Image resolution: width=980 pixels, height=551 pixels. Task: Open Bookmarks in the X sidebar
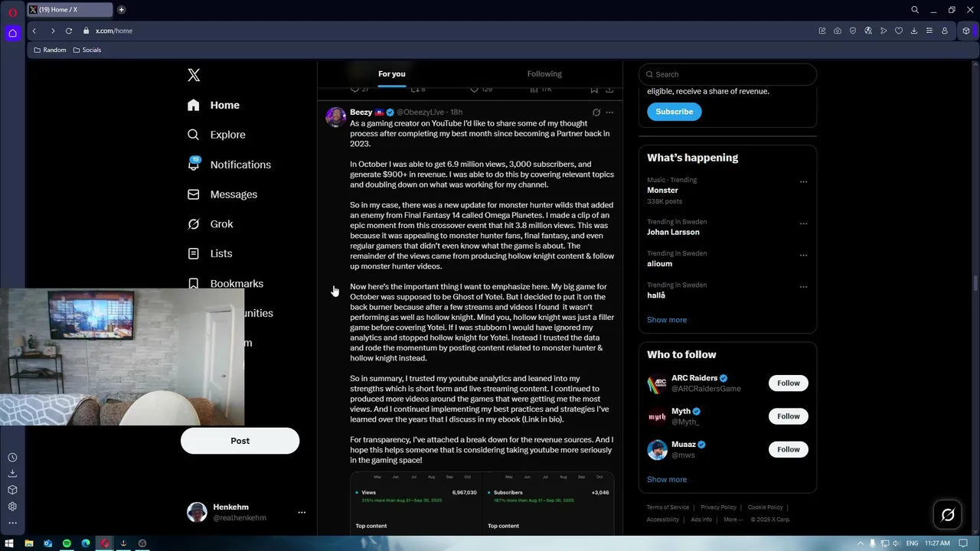click(x=226, y=283)
